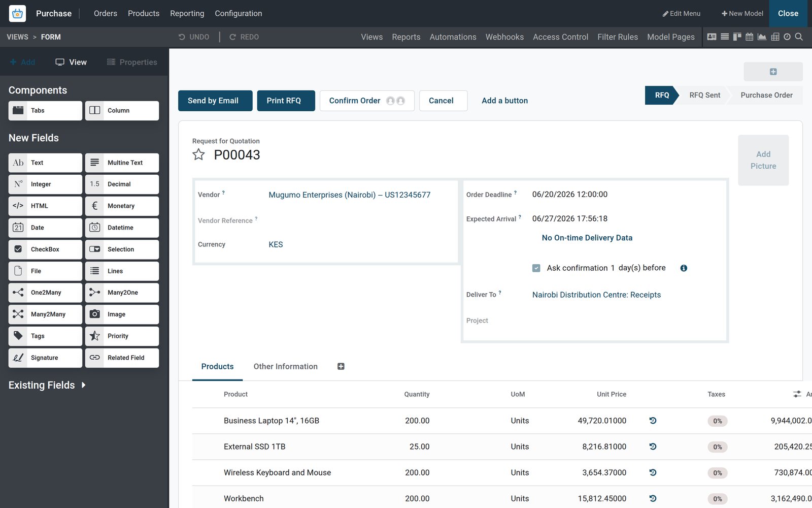Open the Pivot view icon
This screenshot has height=508, width=812.
tap(775, 37)
